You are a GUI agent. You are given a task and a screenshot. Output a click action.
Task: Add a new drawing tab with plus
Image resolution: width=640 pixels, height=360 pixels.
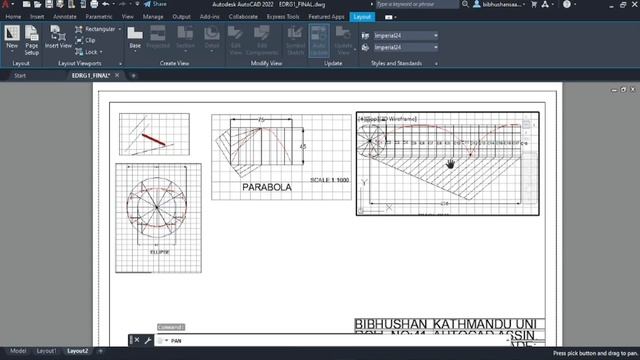[133, 76]
